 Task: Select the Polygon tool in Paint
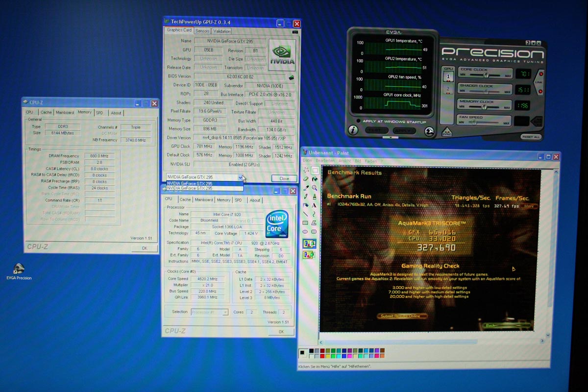point(314,223)
